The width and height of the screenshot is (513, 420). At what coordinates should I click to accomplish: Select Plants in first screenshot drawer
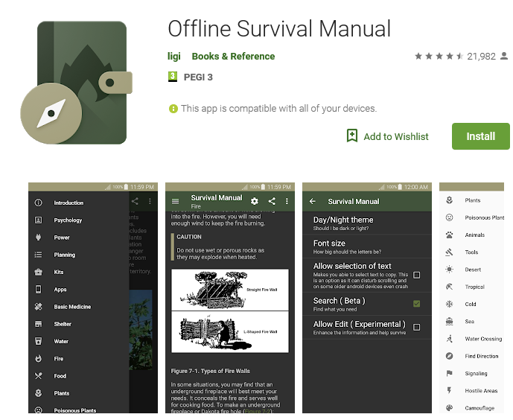(x=62, y=393)
